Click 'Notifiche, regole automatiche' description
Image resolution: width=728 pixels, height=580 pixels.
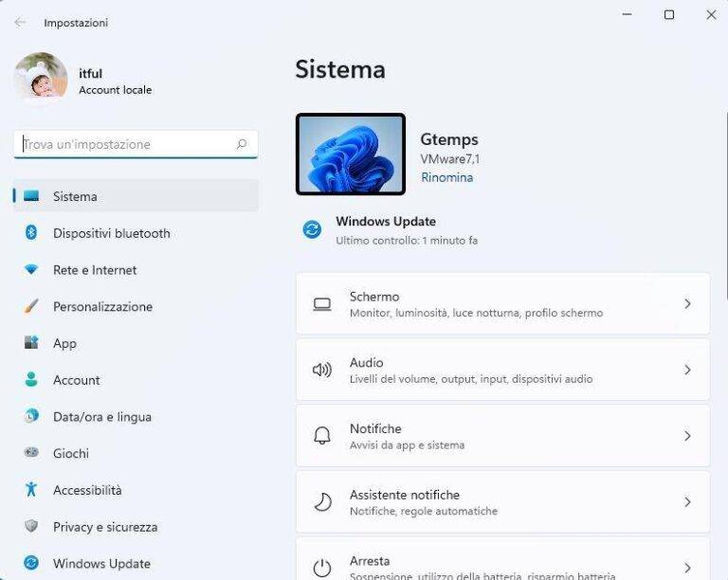click(x=424, y=511)
